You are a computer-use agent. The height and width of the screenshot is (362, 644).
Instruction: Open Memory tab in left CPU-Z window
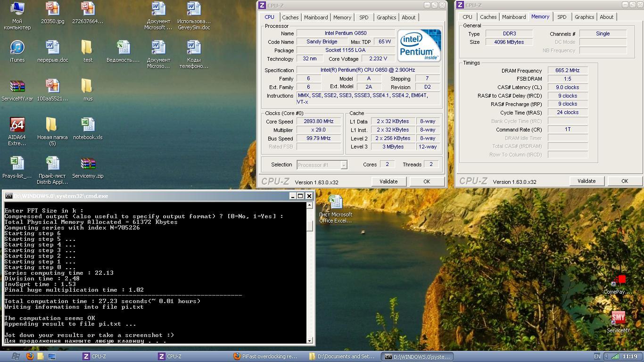click(342, 17)
